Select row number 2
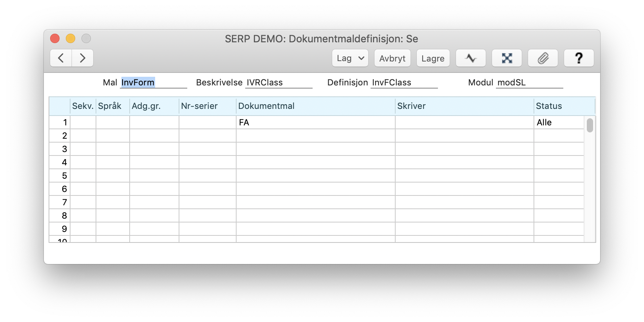The image size is (644, 322). pos(60,136)
